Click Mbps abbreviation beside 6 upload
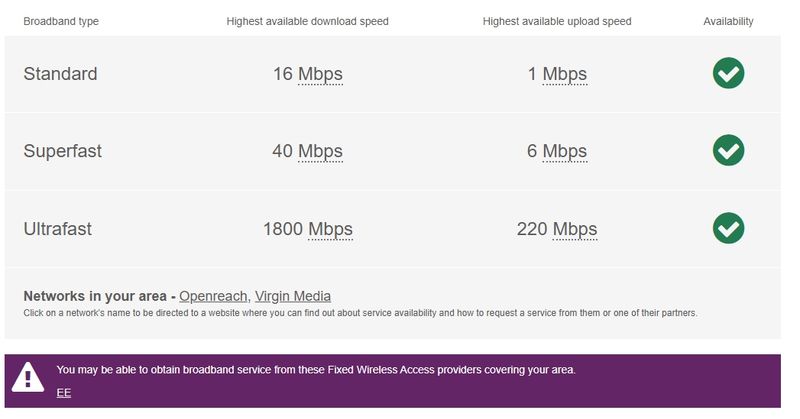Image resolution: width=800 pixels, height=419 pixels. [x=565, y=151]
